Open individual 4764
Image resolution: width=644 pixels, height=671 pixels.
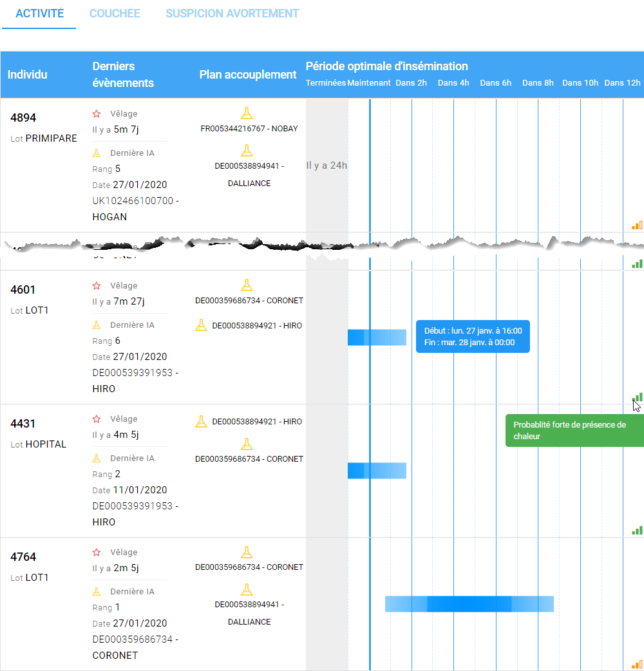tap(23, 557)
